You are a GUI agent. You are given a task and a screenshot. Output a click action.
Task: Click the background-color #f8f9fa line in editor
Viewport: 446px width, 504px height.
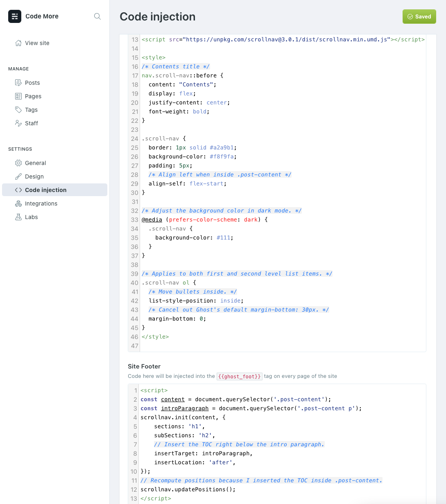tap(192, 156)
